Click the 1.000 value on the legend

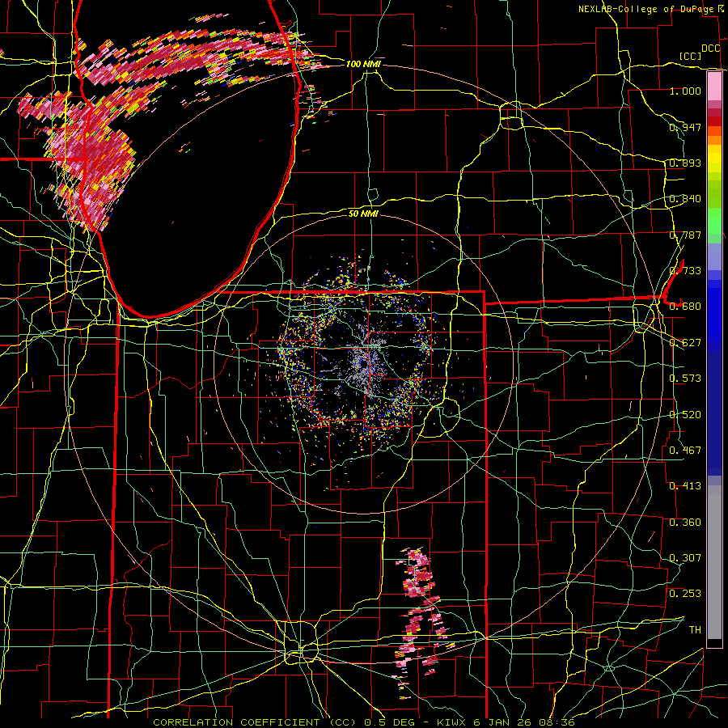[685, 91]
